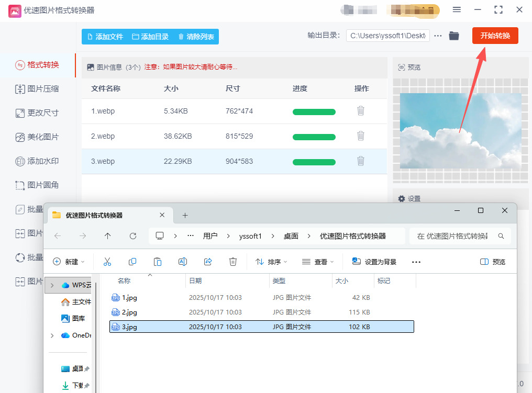This screenshot has width=532, height=393.
Task: Click the share icon in Explorer toolbar
Action: click(x=208, y=262)
